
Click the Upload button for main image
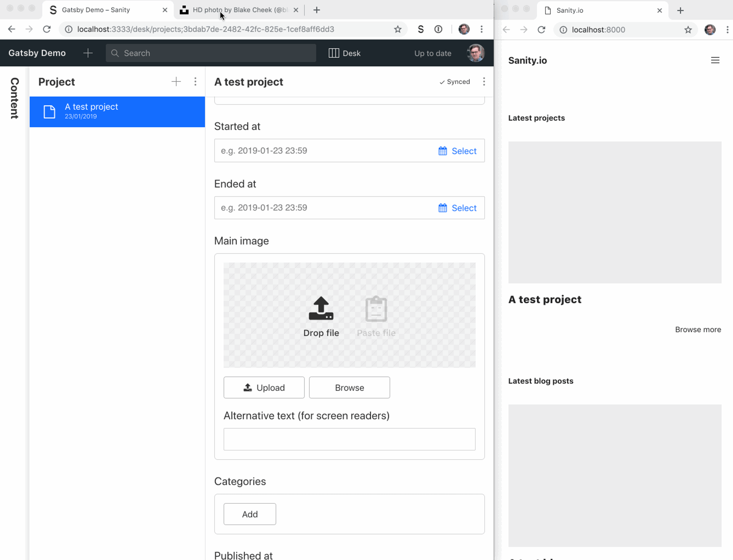point(264,388)
